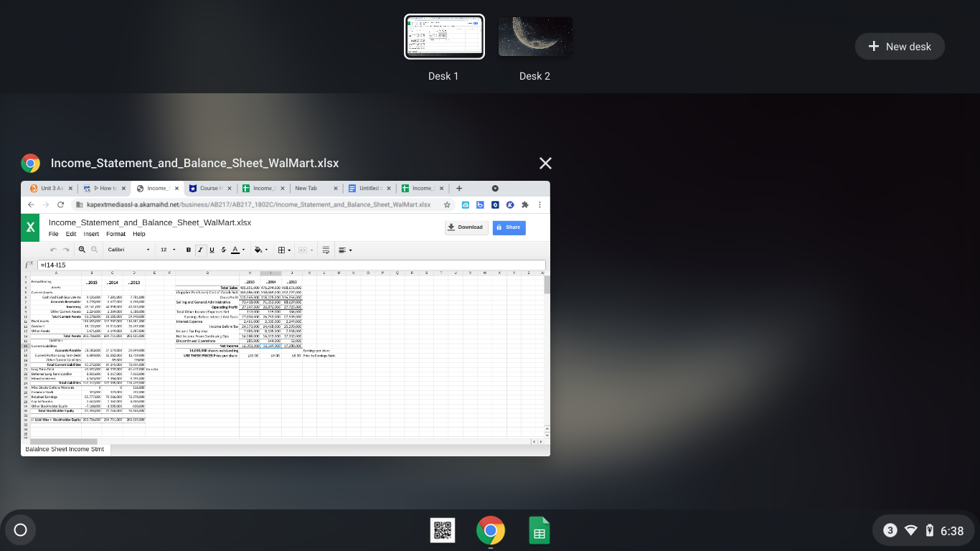Zoom in on the spreadsheet
Viewport: 980px width, 551px height.
point(82,250)
